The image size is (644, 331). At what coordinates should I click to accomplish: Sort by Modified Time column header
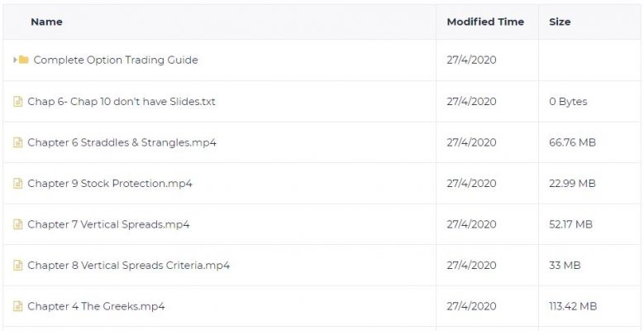click(x=485, y=22)
